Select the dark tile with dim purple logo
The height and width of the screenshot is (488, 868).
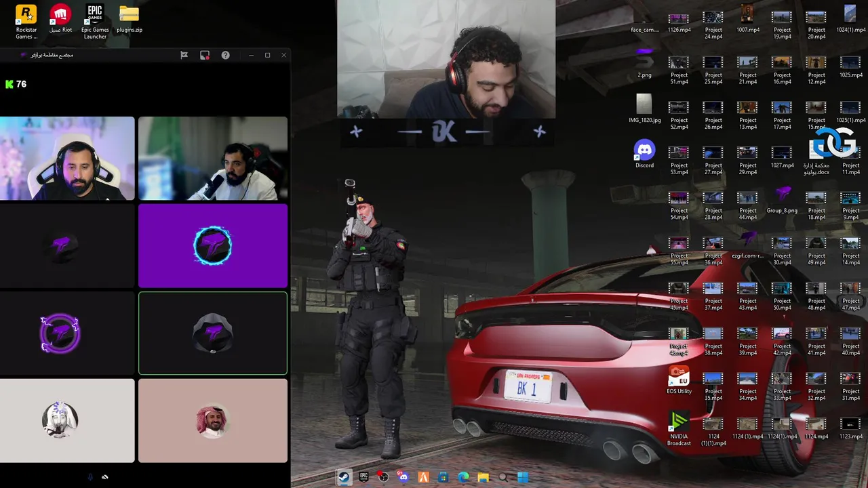[67, 246]
